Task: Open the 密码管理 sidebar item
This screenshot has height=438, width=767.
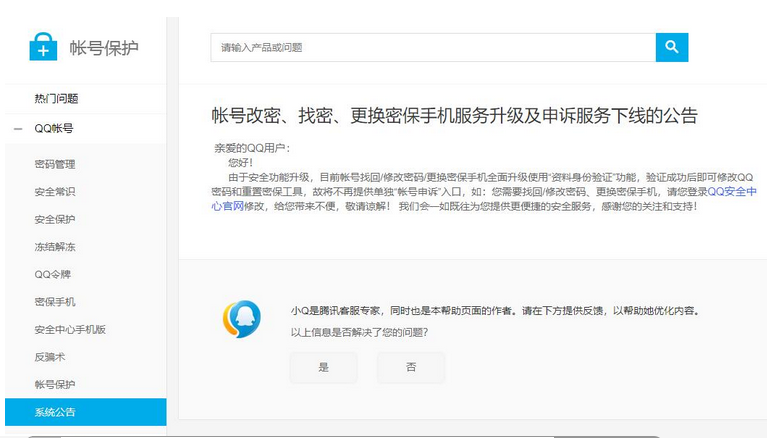Action: 55,164
